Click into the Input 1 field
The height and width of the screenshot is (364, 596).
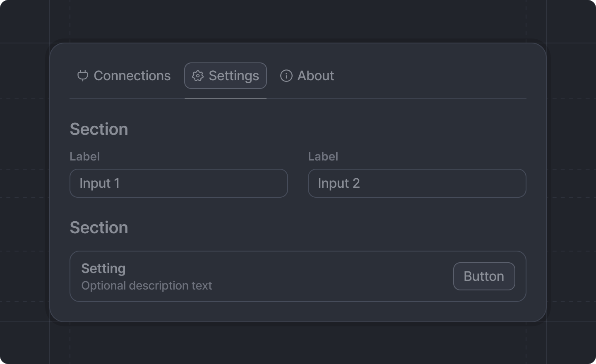pos(178,183)
